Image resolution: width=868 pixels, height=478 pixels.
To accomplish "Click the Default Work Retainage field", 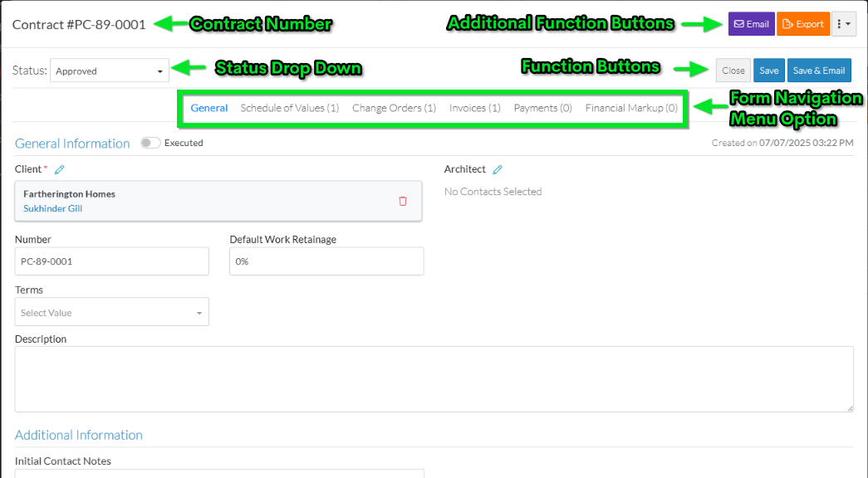I will pos(326,261).
